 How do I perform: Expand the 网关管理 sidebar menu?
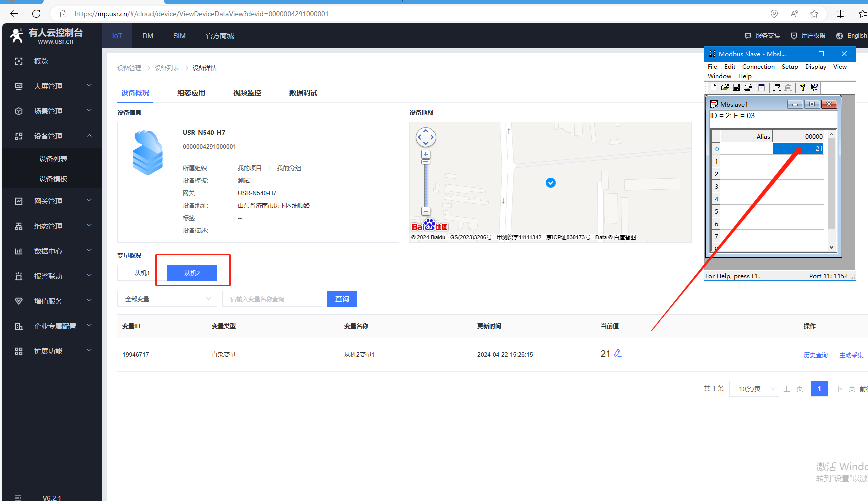click(x=52, y=201)
